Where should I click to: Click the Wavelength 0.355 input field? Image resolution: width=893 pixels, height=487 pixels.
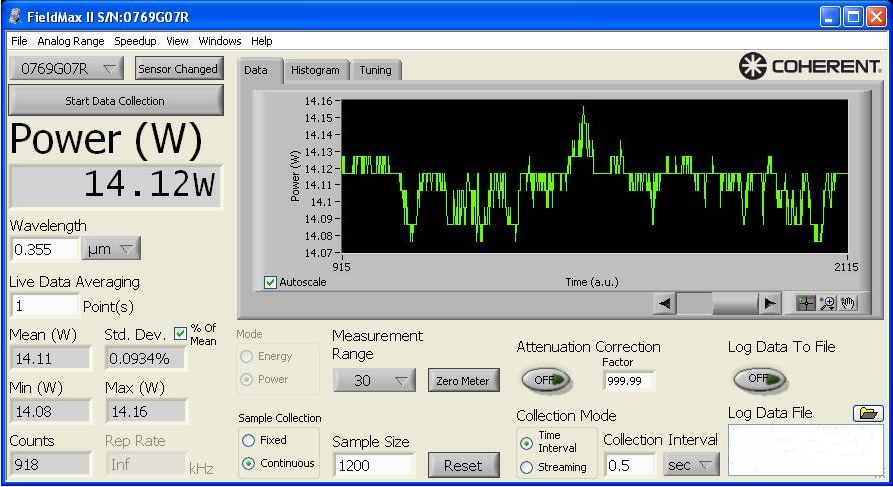tap(45, 249)
